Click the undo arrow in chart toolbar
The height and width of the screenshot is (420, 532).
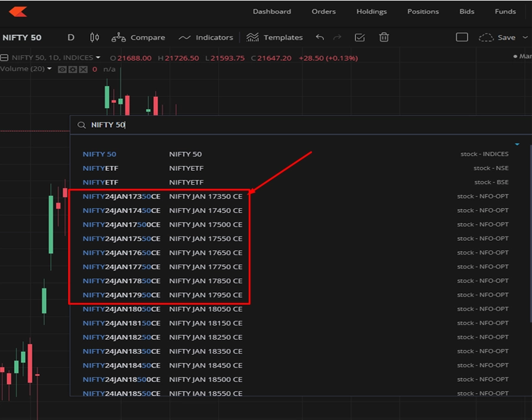pyautogui.click(x=320, y=37)
